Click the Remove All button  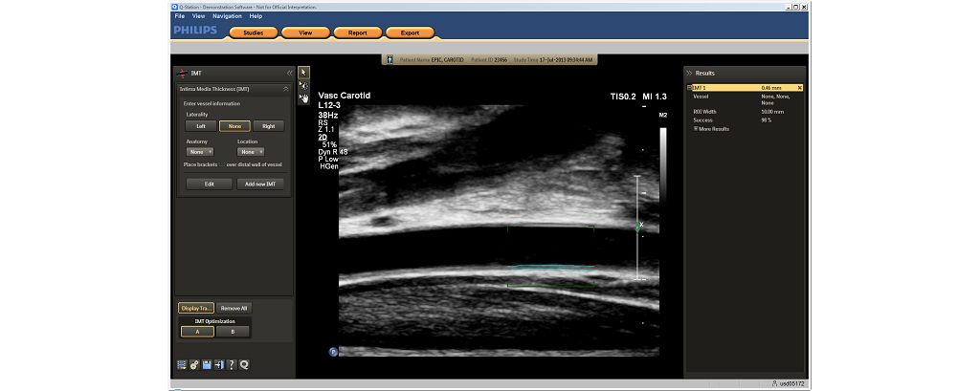[234, 308]
